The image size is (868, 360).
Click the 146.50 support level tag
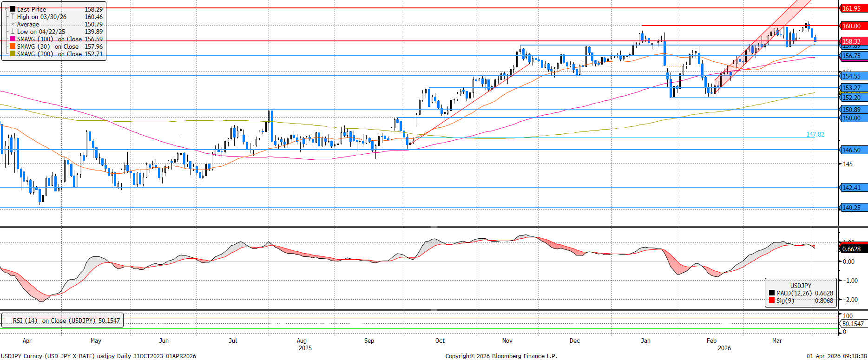point(853,150)
